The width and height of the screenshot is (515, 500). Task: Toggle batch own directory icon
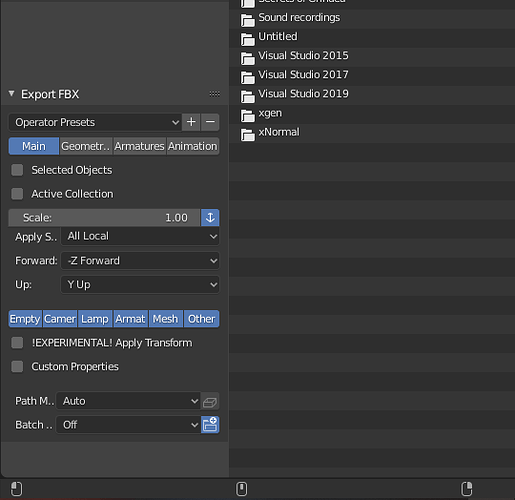click(x=210, y=425)
